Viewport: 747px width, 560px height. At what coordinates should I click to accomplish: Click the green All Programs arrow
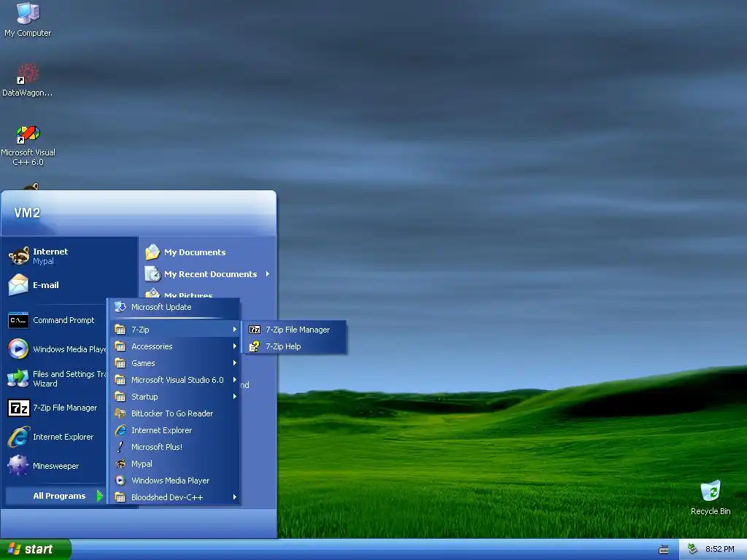(99, 496)
